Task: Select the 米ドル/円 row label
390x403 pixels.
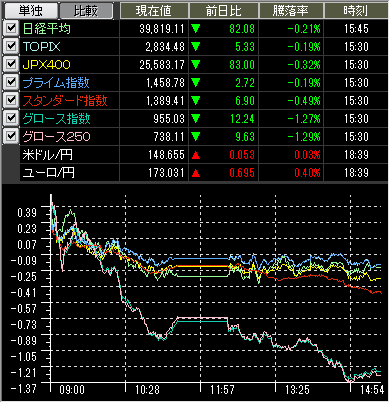Action: [47, 155]
